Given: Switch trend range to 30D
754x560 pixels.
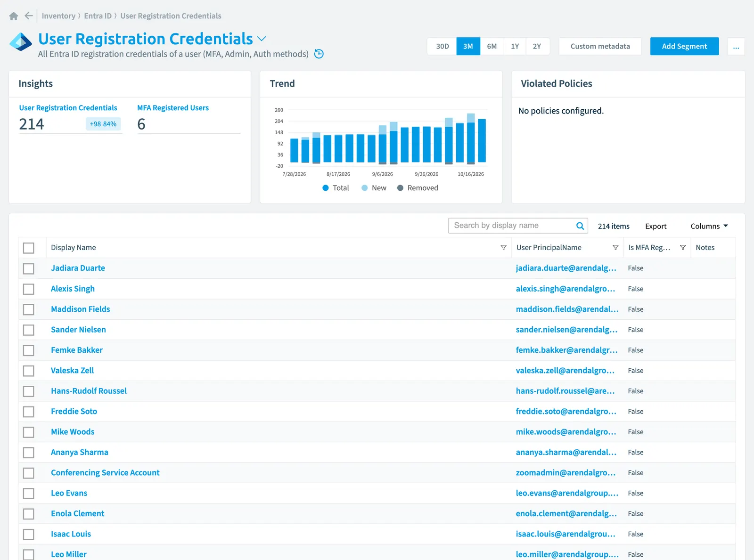Looking at the screenshot, I should click(442, 46).
